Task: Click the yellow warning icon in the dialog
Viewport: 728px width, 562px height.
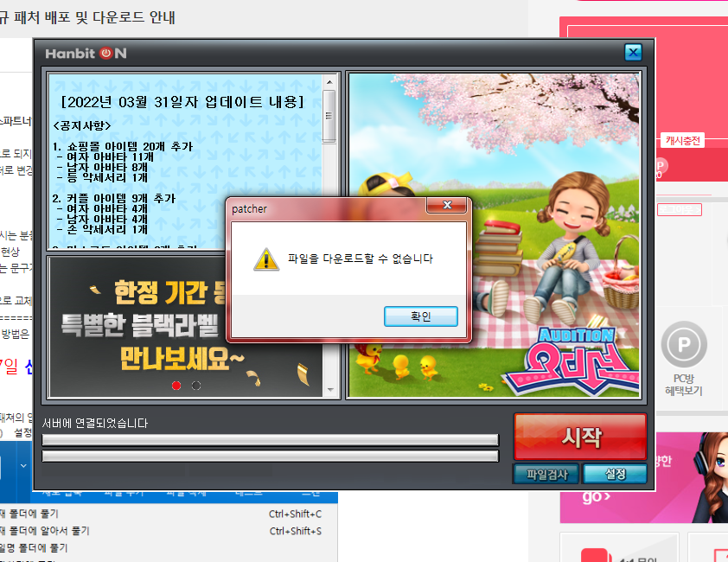Action: pos(266,259)
